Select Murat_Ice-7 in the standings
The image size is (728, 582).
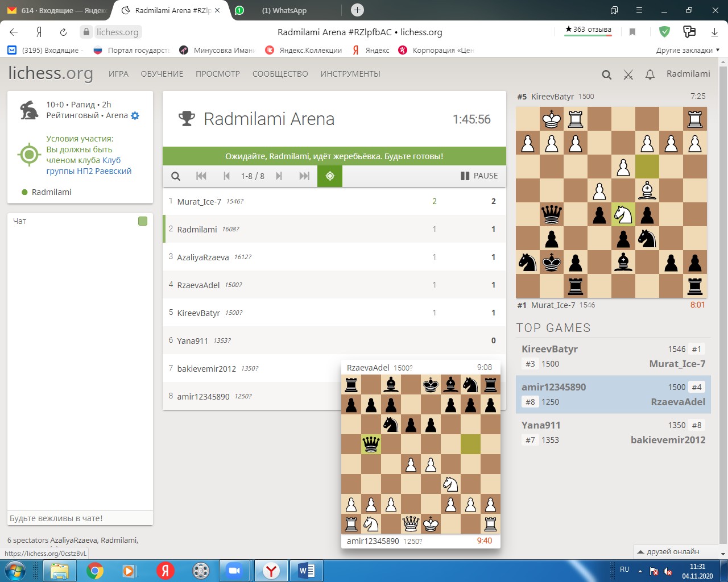pos(199,202)
